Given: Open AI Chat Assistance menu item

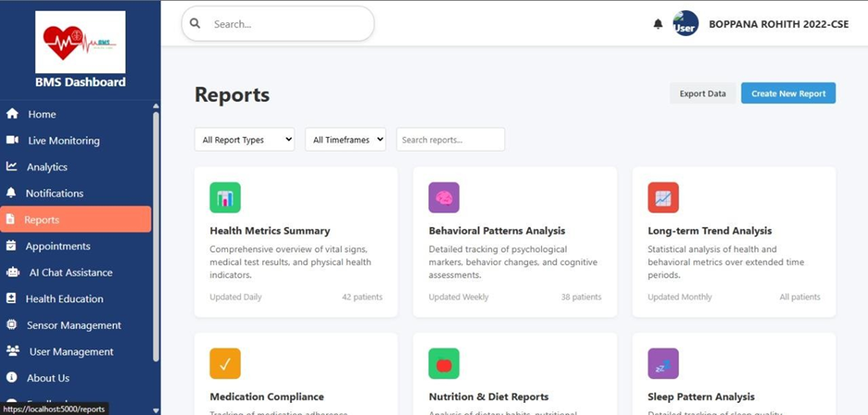Looking at the screenshot, I should tap(77, 272).
